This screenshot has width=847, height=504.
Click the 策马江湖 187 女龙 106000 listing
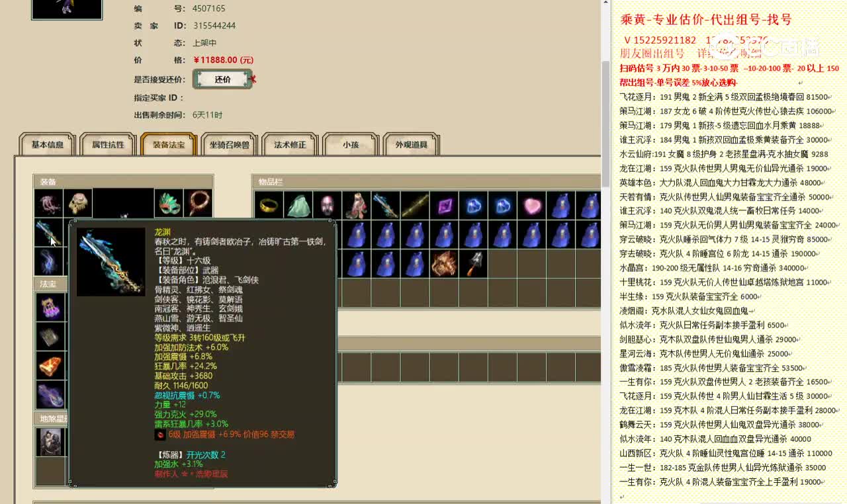[726, 111]
